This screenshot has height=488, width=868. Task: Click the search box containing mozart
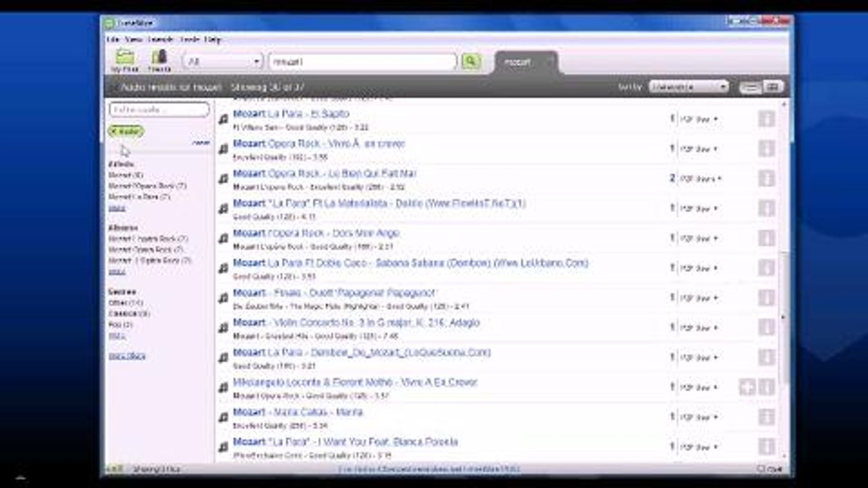[x=363, y=62]
